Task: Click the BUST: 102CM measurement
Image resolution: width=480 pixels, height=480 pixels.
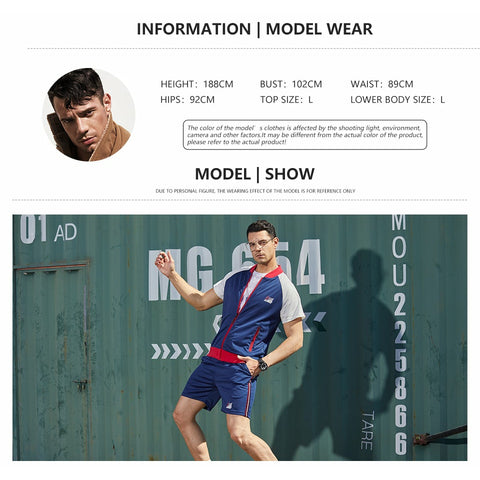Action: (291, 84)
